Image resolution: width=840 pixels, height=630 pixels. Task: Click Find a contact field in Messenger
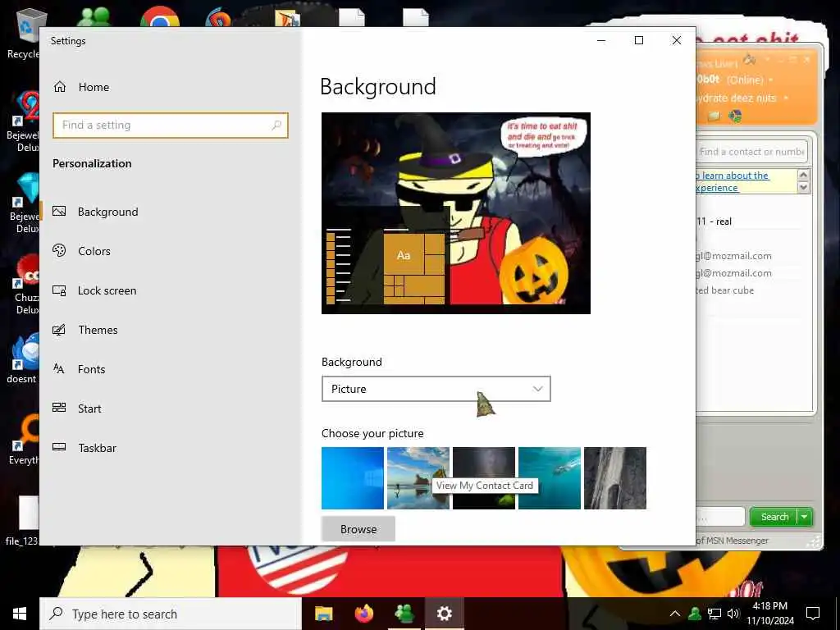[751, 152]
